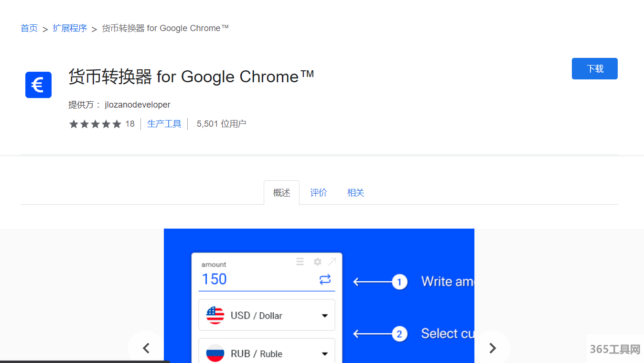Click the amount field showing 150

[258, 279]
